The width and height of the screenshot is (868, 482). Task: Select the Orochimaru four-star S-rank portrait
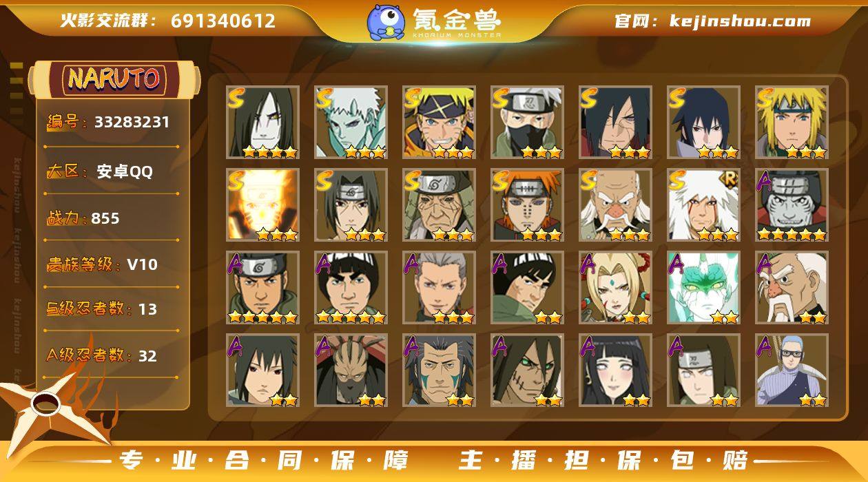click(262, 123)
